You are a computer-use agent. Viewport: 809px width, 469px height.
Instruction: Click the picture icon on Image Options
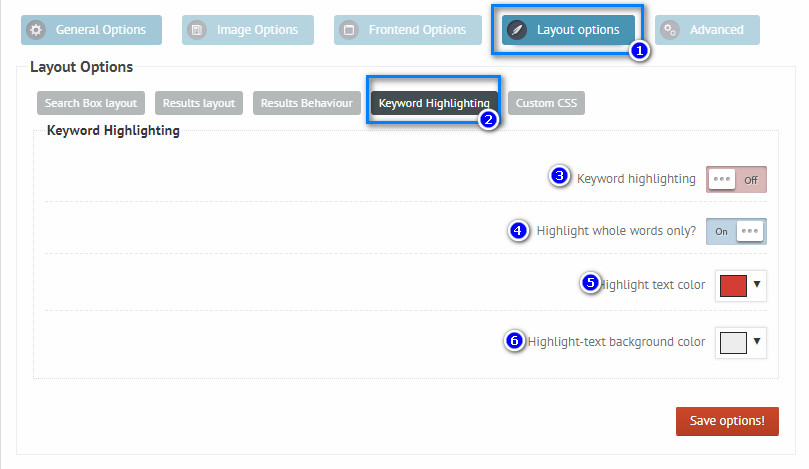click(198, 30)
